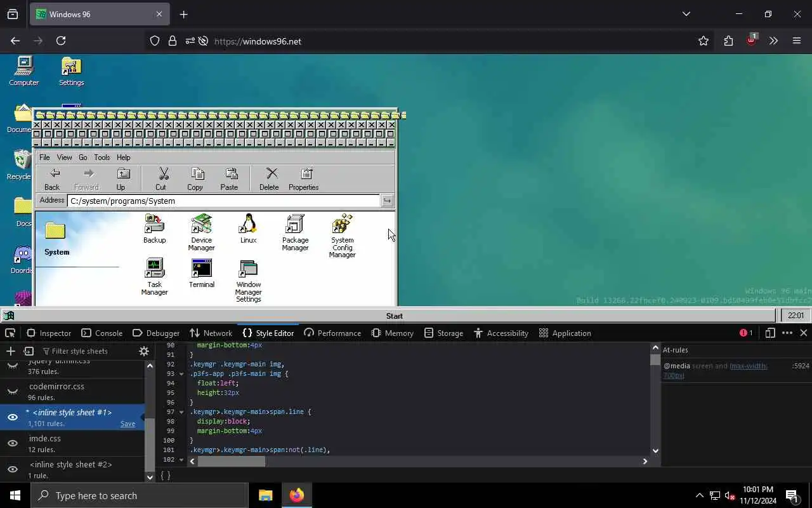Toggle visibility of inline style sheet #1
This screenshot has height=508, width=812.
[12, 417]
